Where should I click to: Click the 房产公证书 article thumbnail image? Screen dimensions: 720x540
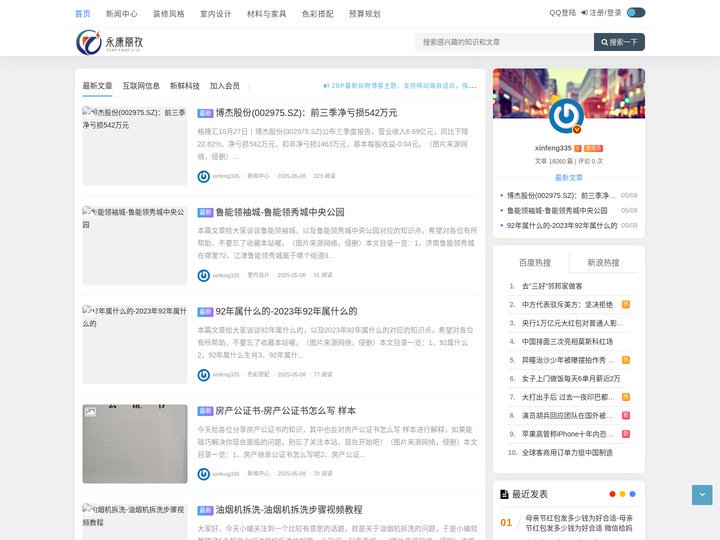point(135,444)
